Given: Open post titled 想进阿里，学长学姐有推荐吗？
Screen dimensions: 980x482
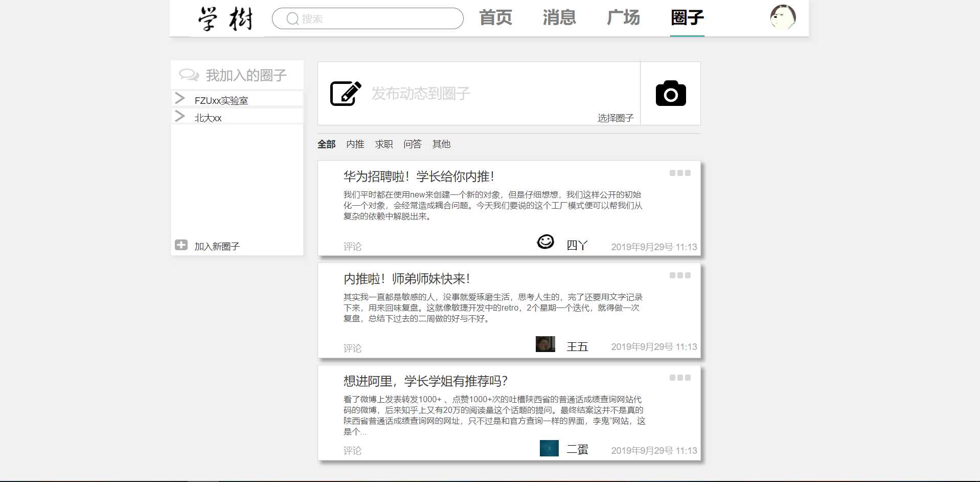Looking at the screenshot, I should point(425,381).
